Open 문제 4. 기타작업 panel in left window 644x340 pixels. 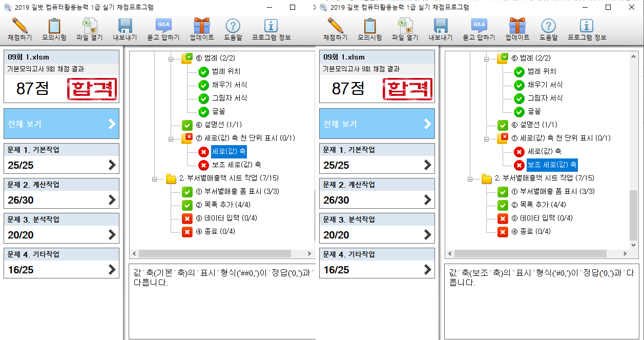click(61, 263)
